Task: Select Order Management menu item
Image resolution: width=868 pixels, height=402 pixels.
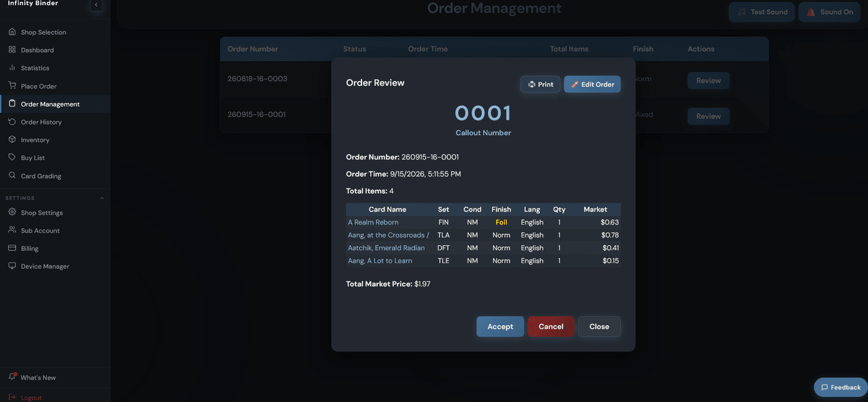Action: point(55,104)
